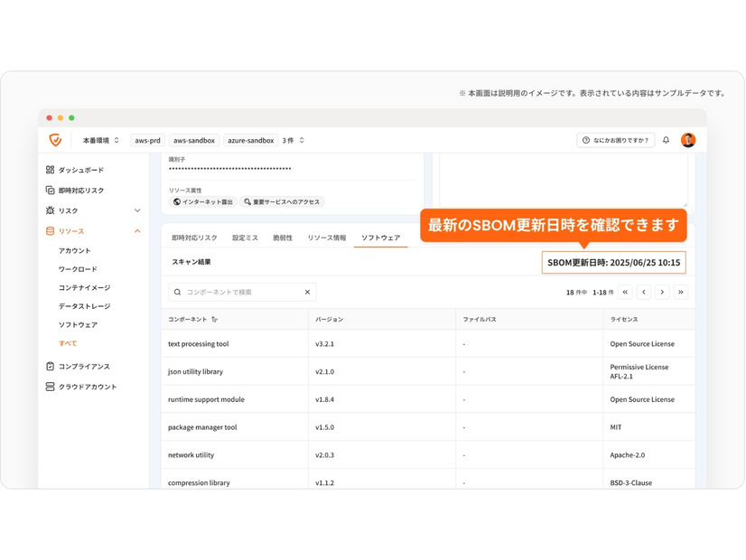Collapse the リソース sidebar section
746x560 pixels.
click(136, 230)
